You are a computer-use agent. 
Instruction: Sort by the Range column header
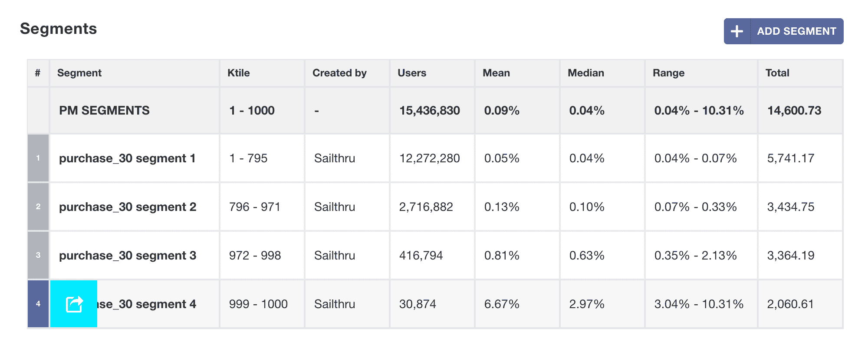(668, 73)
